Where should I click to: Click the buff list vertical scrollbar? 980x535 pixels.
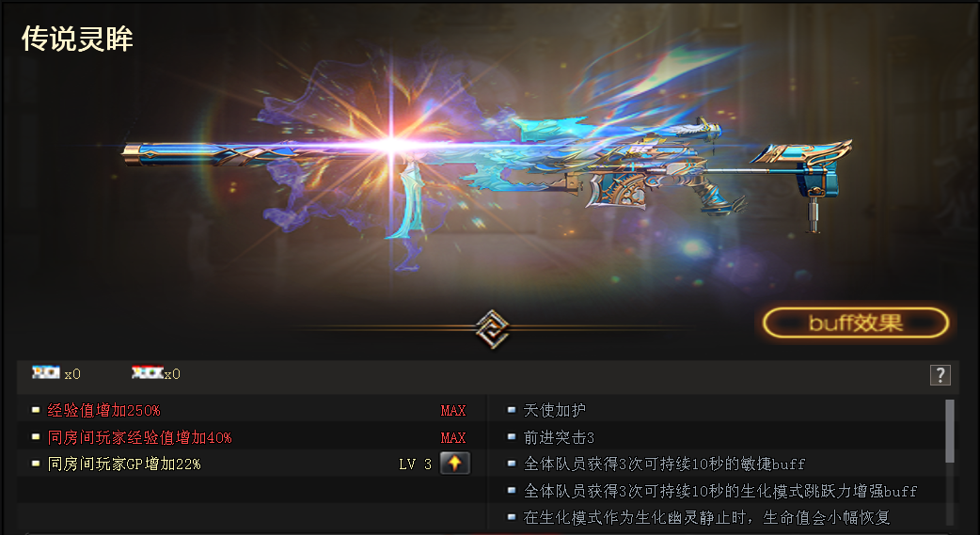(950, 432)
